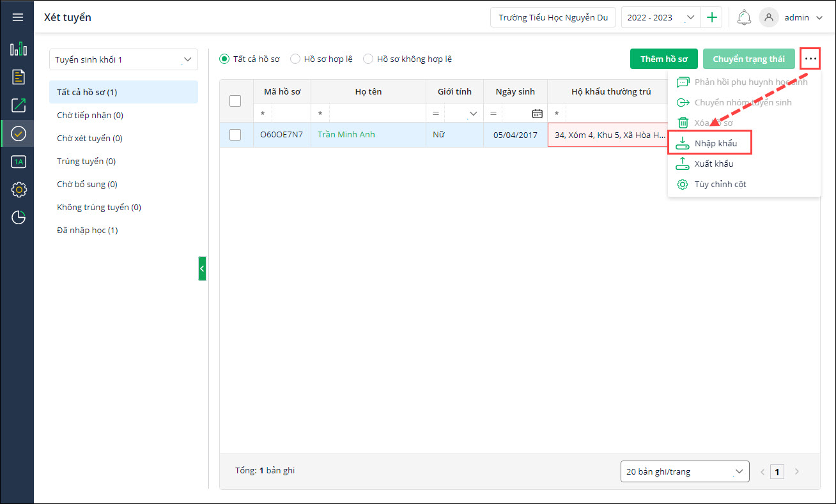Click the Trường Tiểu Học Nguyễn Du button
836x504 pixels.
[x=553, y=18]
